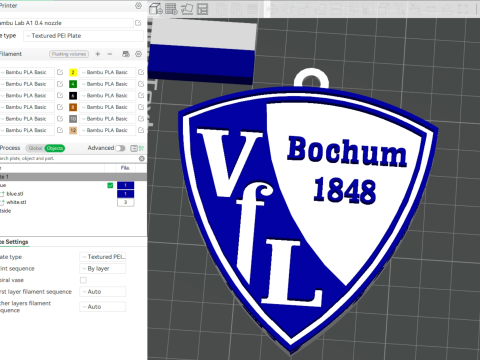This screenshot has height=360, width=480.
Task: Pick the brown filament 8 color swatch
Action: pyautogui.click(x=73, y=107)
